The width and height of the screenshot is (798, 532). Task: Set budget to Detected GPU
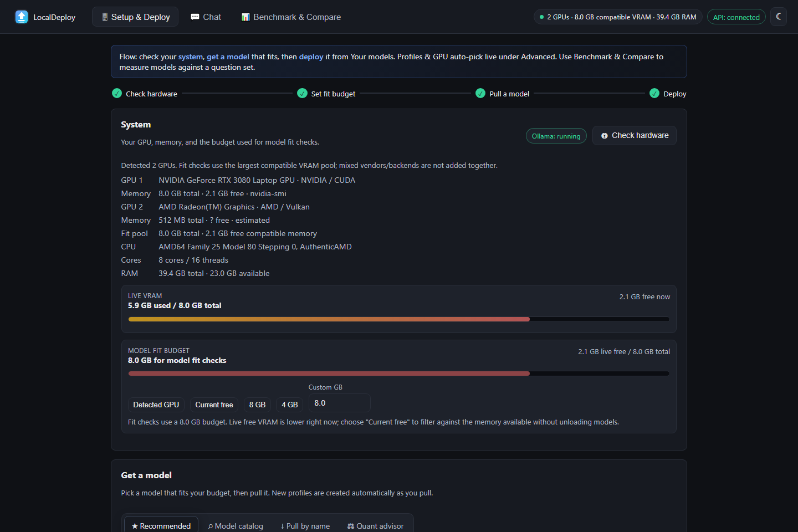tap(156, 405)
